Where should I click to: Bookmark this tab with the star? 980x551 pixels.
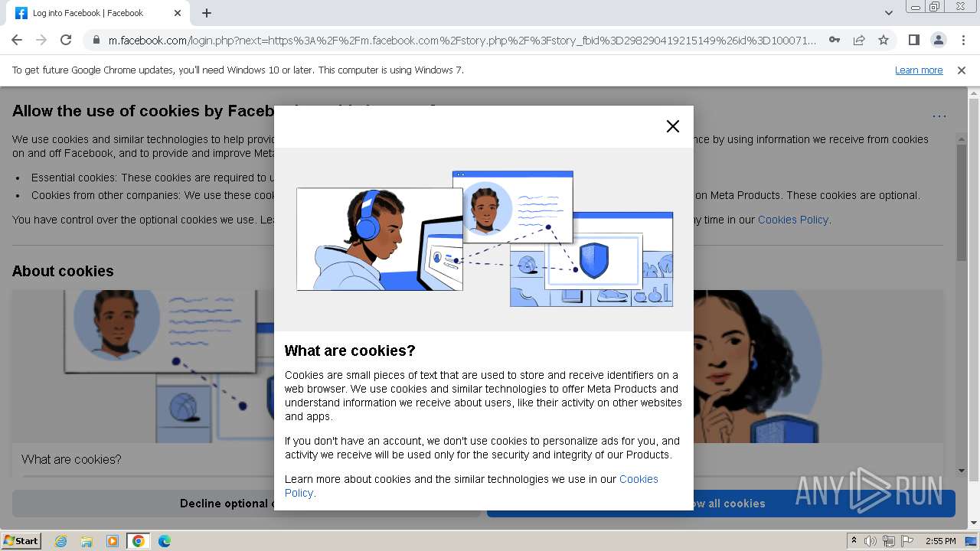click(884, 40)
